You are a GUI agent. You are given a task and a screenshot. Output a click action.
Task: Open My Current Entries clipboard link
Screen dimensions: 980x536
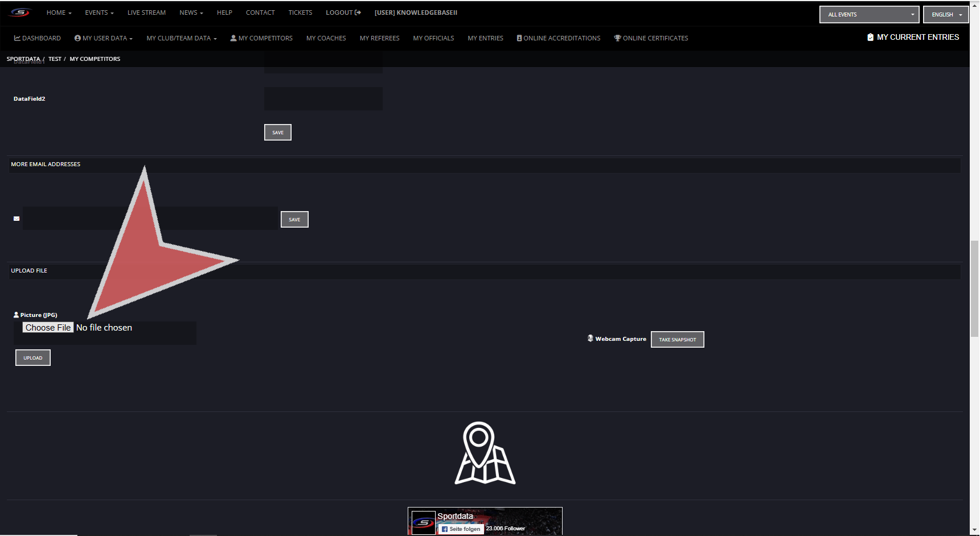click(x=913, y=37)
